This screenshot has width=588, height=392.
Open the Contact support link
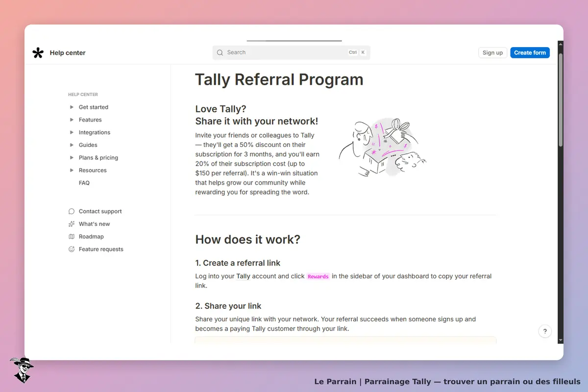tap(100, 211)
